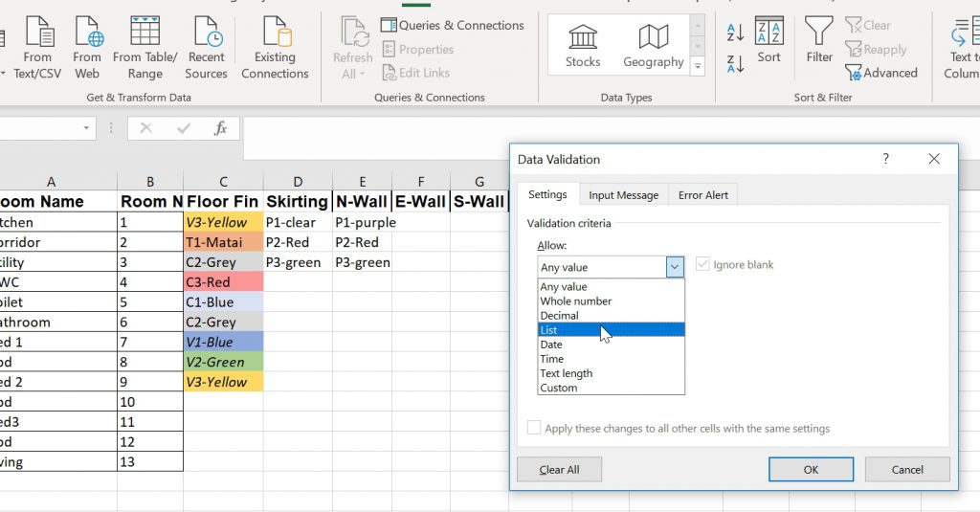980x512 pixels.
Task: Switch to the Input Message tab
Action: click(x=623, y=195)
